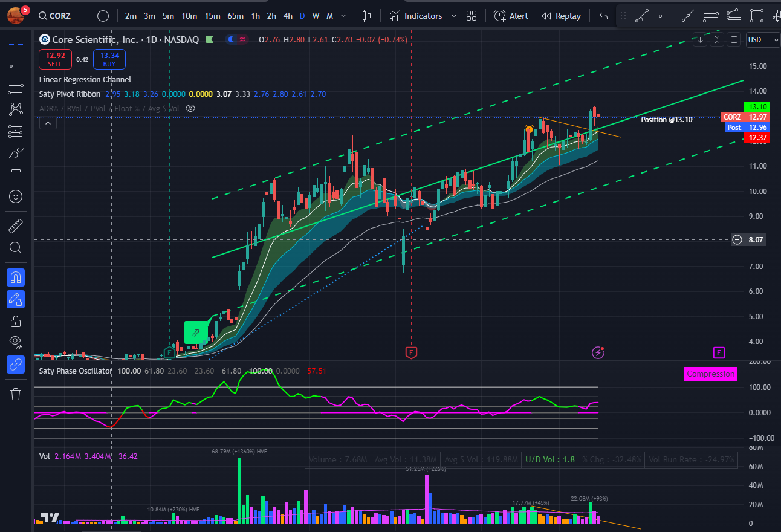The height and width of the screenshot is (532, 781).
Task: Open the Indicators menu dropdown arrow
Action: [x=454, y=16]
